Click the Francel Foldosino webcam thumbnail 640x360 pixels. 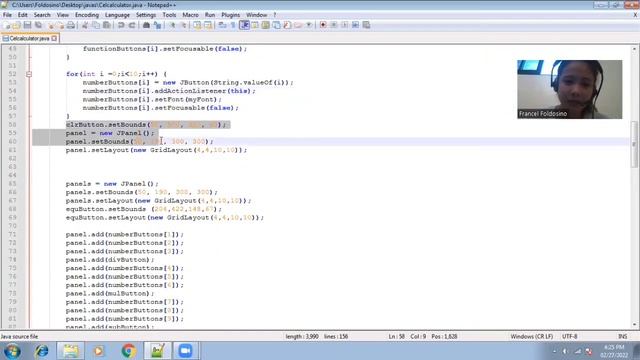[x=569, y=89]
